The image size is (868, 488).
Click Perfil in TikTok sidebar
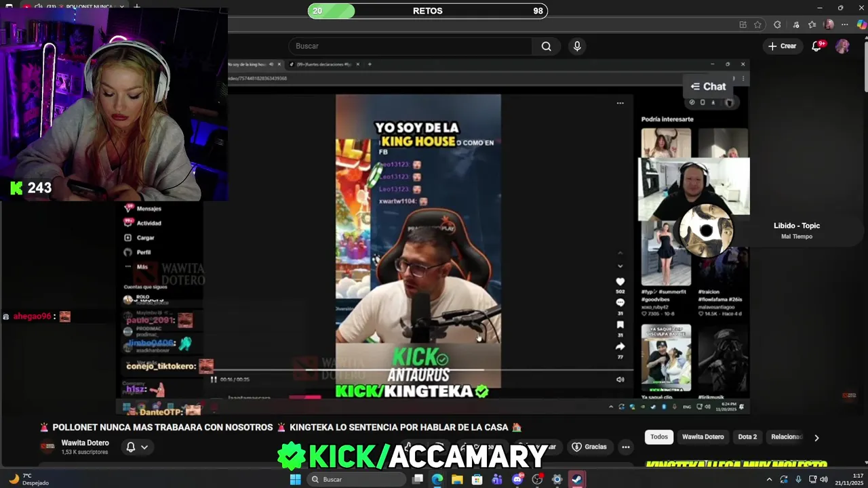point(138,252)
